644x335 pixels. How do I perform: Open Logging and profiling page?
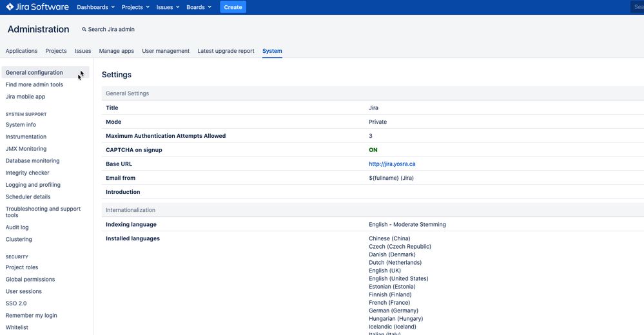[33, 185]
